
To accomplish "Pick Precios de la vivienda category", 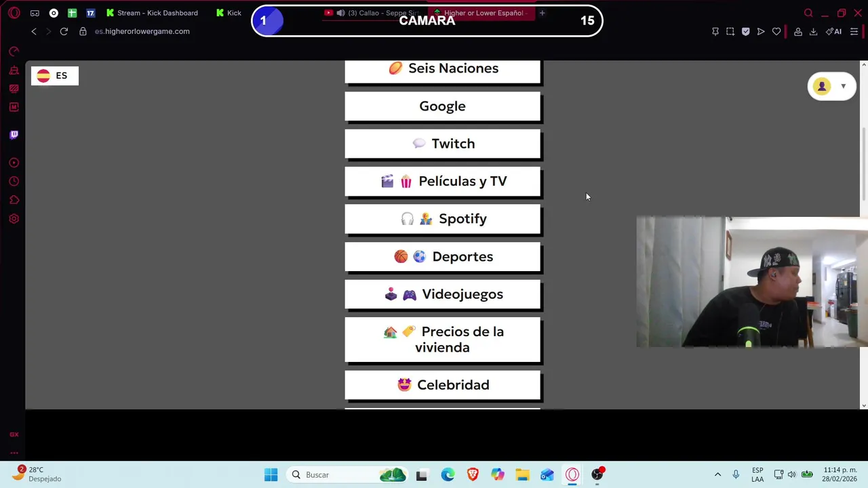I will [443, 340].
